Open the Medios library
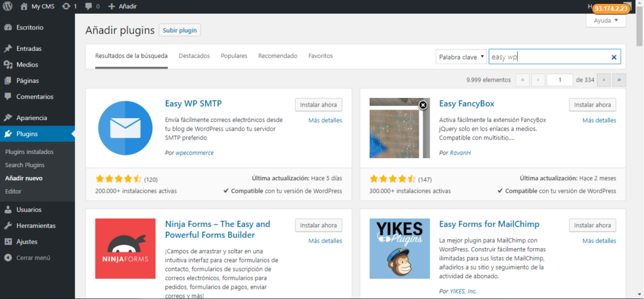Screen dimensions: 644x299 (x=27, y=65)
